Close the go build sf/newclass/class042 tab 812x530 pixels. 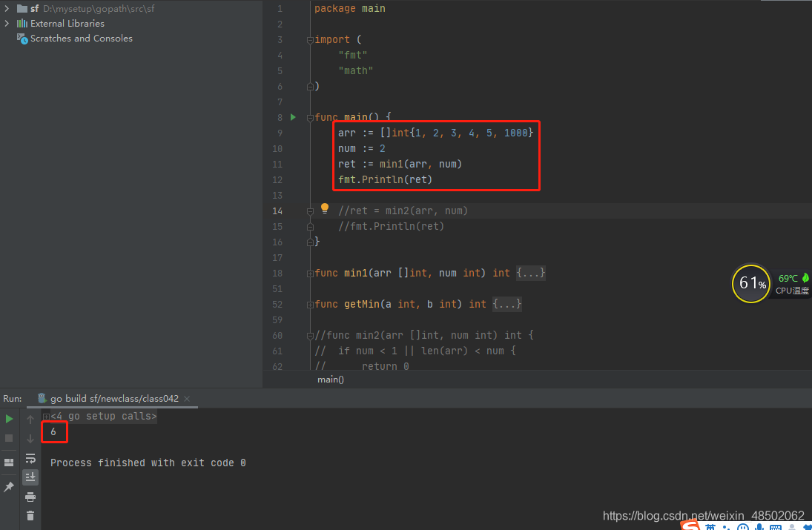[187, 399]
